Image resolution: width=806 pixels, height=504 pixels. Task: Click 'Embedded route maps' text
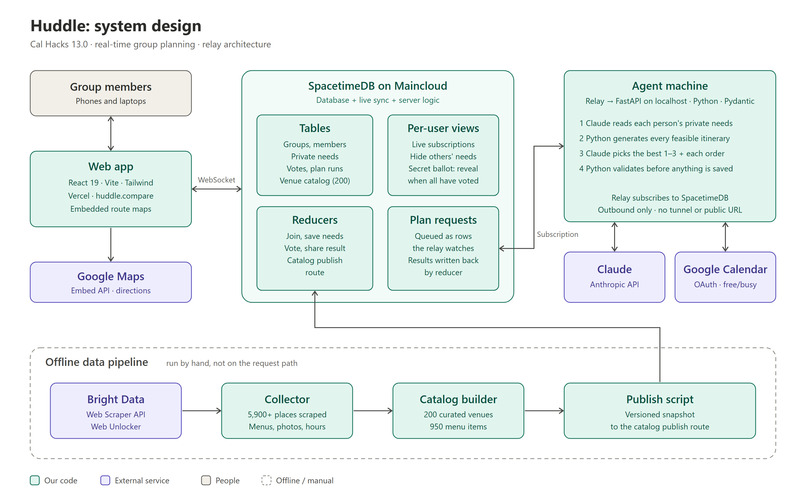(x=111, y=209)
